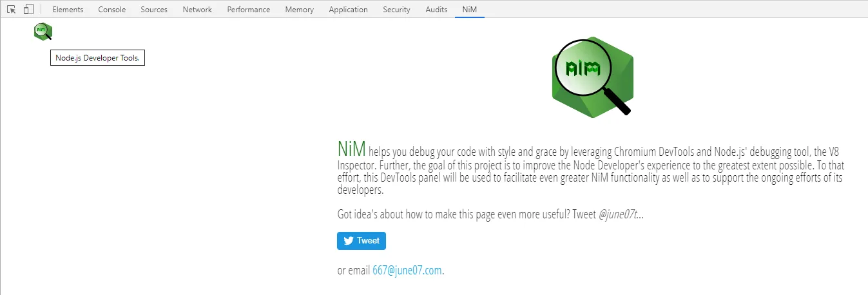The height and width of the screenshot is (295, 868).
Task: Open the 667@june07.com email link
Action: (x=407, y=271)
